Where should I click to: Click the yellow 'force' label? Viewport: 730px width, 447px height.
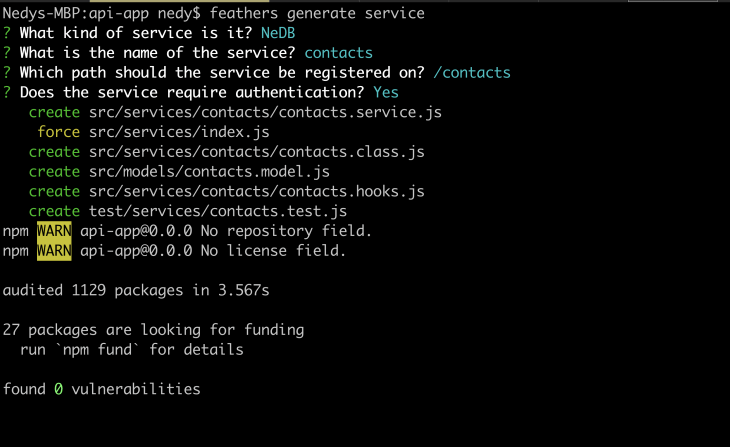58,132
